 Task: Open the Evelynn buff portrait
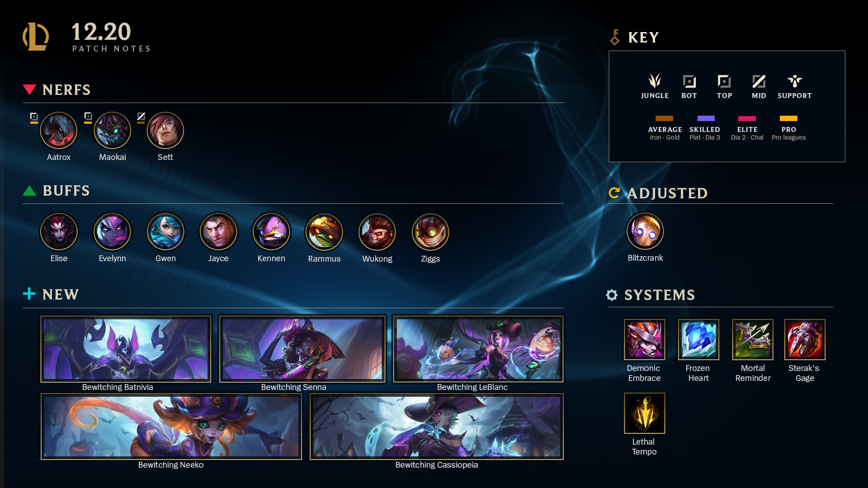click(112, 232)
